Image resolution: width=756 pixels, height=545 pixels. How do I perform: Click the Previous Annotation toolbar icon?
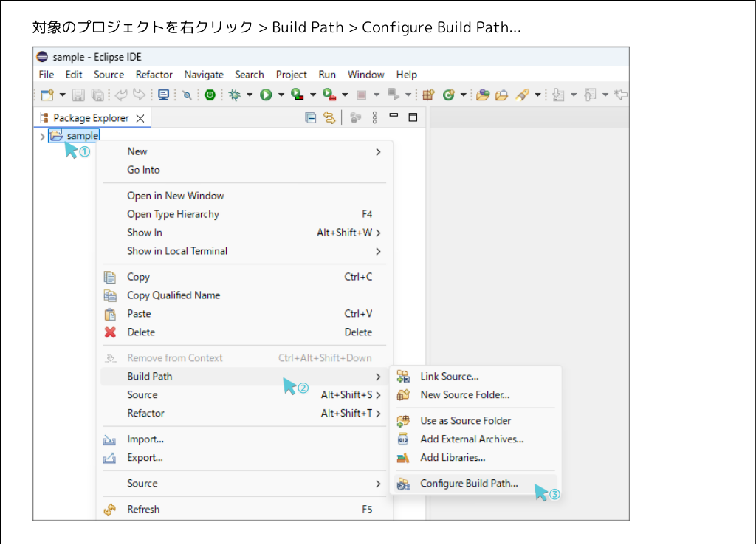(590, 95)
